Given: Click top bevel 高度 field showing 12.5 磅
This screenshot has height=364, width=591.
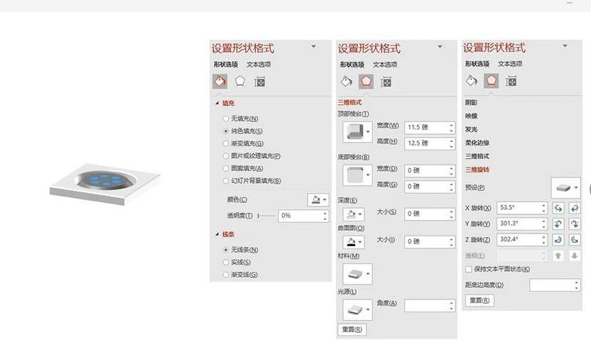Looking at the screenshot, I should pyautogui.click(x=430, y=143).
